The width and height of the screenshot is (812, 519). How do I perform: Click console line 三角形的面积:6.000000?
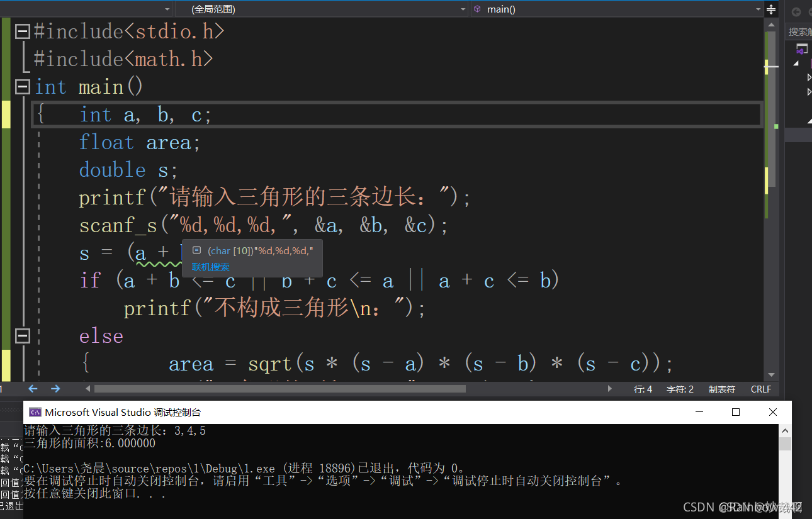point(89,443)
